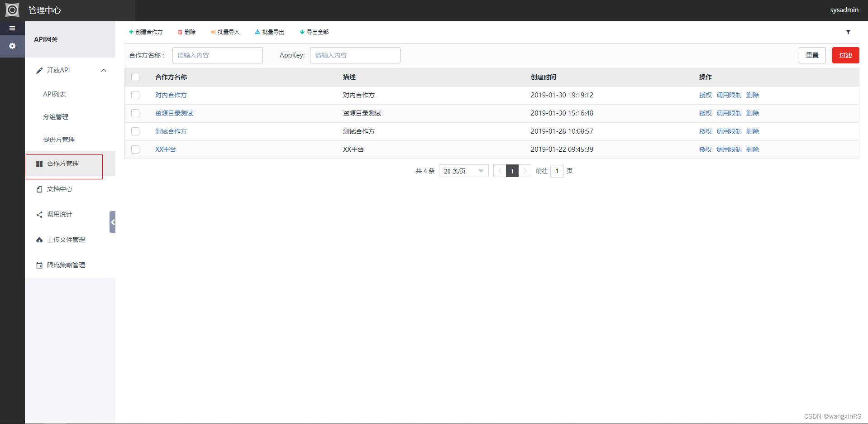Viewport: 868px width, 424px height.
Task: Select 合作方管理 menu item
Action: (x=70, y=164)
